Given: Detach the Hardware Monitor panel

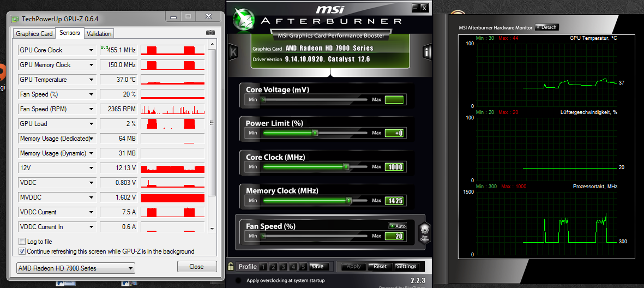Looking at the screenshot, I should point(546,27).
